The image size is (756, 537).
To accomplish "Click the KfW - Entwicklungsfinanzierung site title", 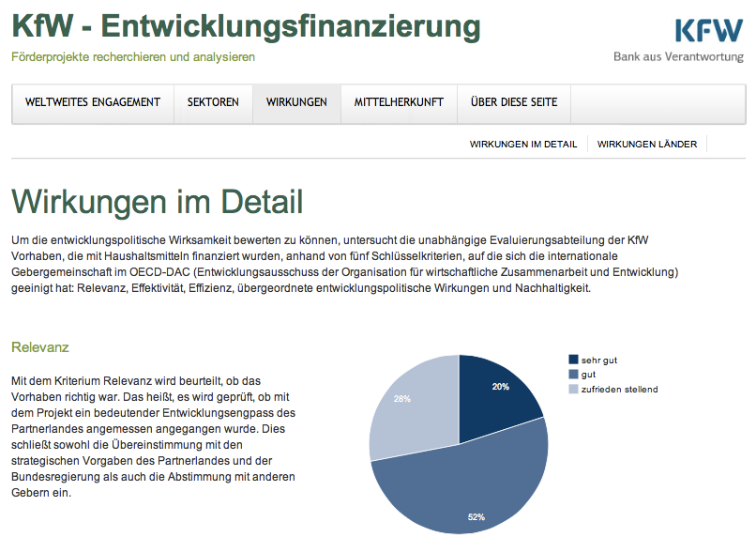I will [x=246, y=25].
